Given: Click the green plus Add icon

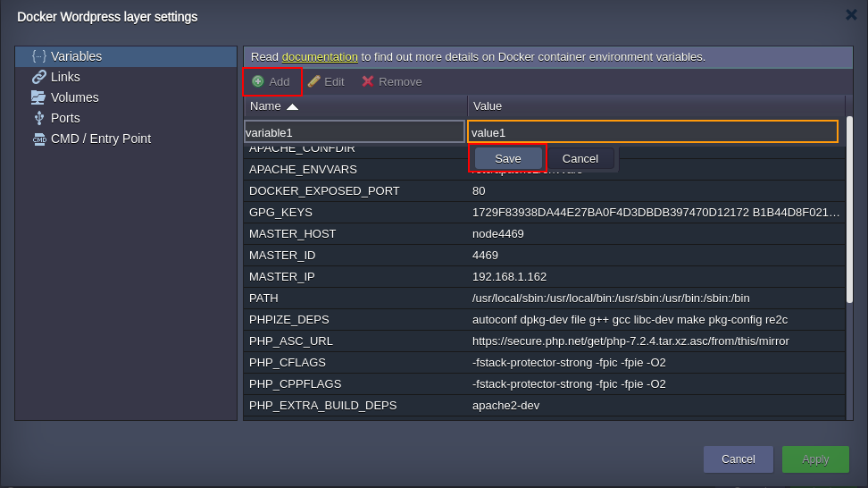Looking at the screenshot, I should tap(258, 81).
